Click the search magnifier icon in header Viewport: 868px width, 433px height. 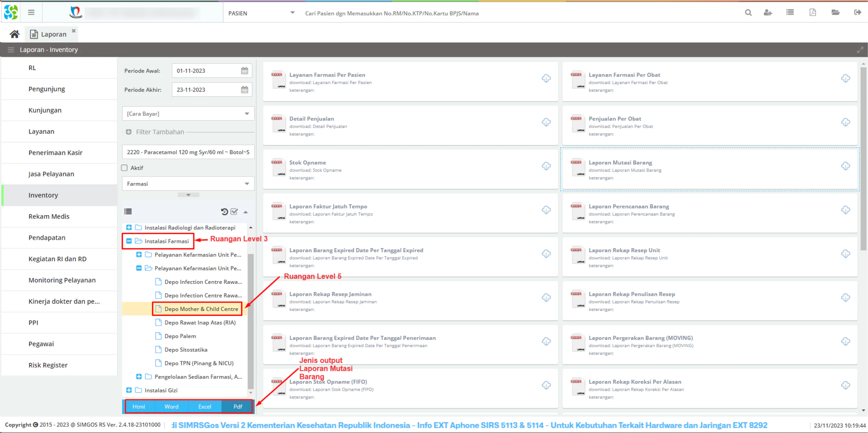point(748,13)
